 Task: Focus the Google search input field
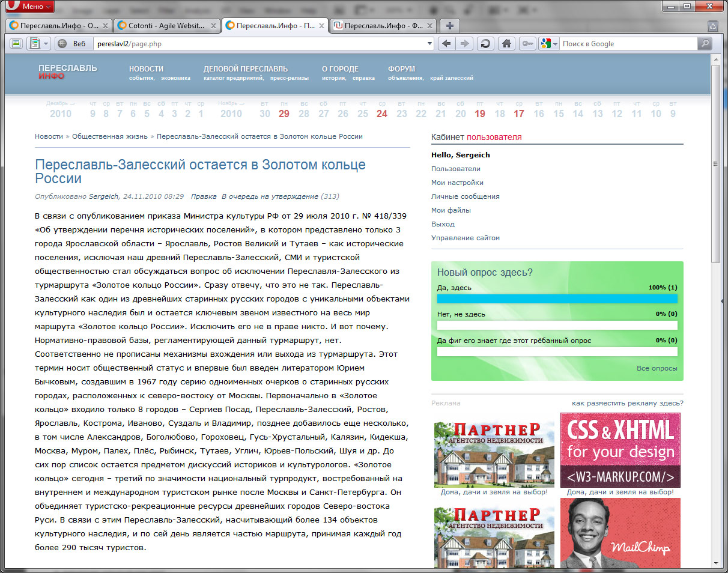click(628, 44)
